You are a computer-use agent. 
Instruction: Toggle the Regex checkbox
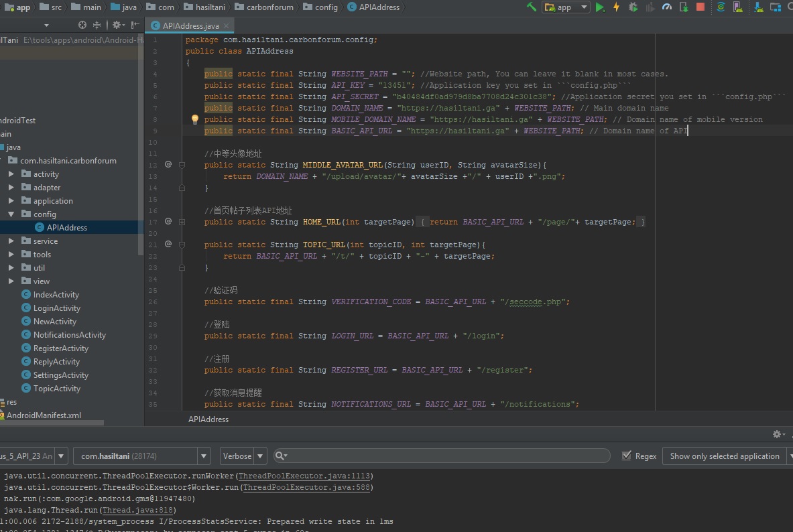click(627, 456)
